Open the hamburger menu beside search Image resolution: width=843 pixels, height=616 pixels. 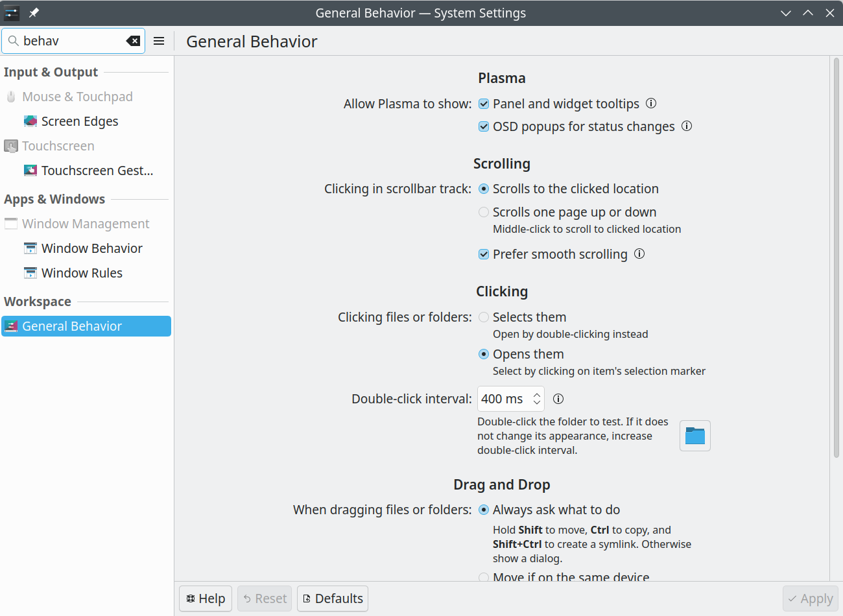(159, 41)
